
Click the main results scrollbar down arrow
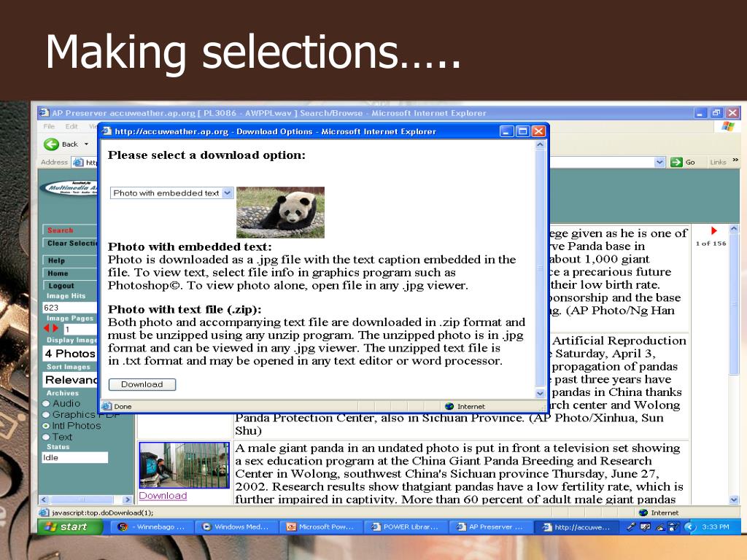(x=734, y=499)
